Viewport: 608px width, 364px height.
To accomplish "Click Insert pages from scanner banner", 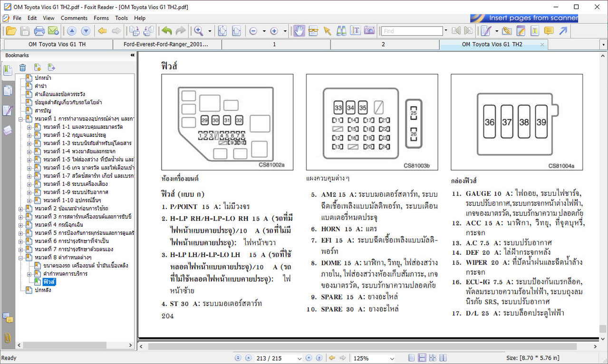I will click(x=524, y=18).
